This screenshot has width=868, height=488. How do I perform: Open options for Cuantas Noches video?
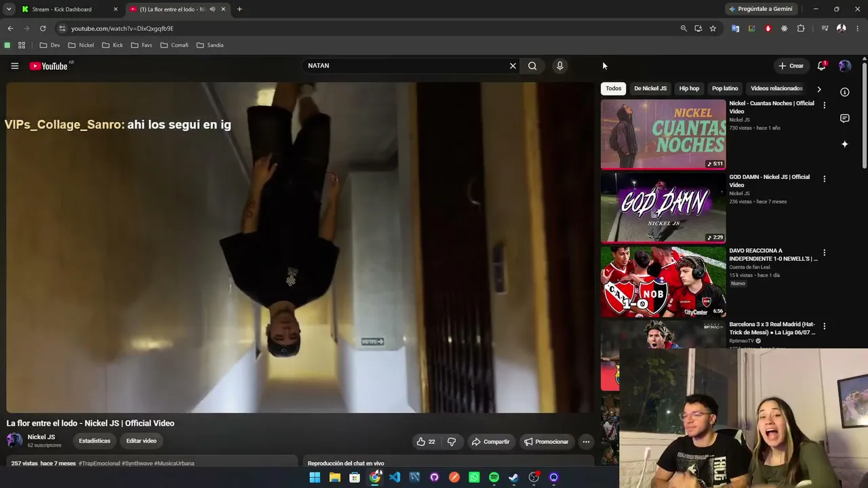point(824,105)
